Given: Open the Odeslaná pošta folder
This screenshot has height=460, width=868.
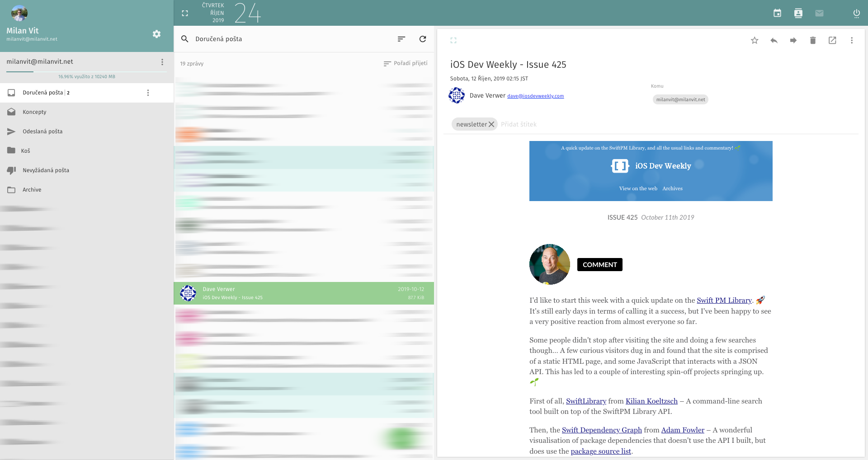Looking at the screenshot, I should [x=87, y=131].
